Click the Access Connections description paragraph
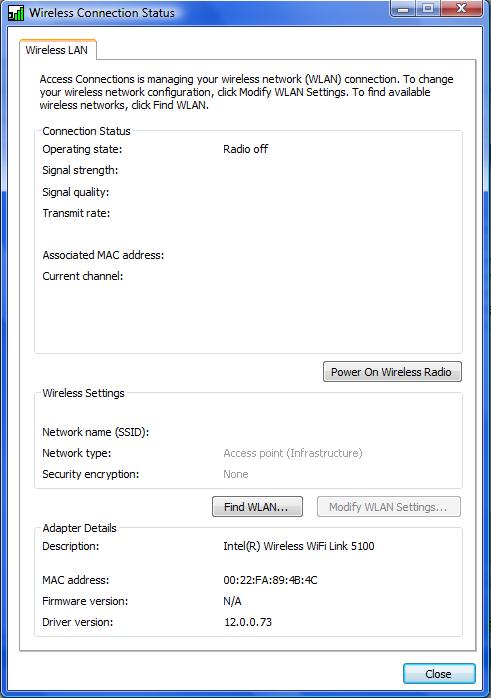This screenshot has height=698, width=491. tap(246, 92)
